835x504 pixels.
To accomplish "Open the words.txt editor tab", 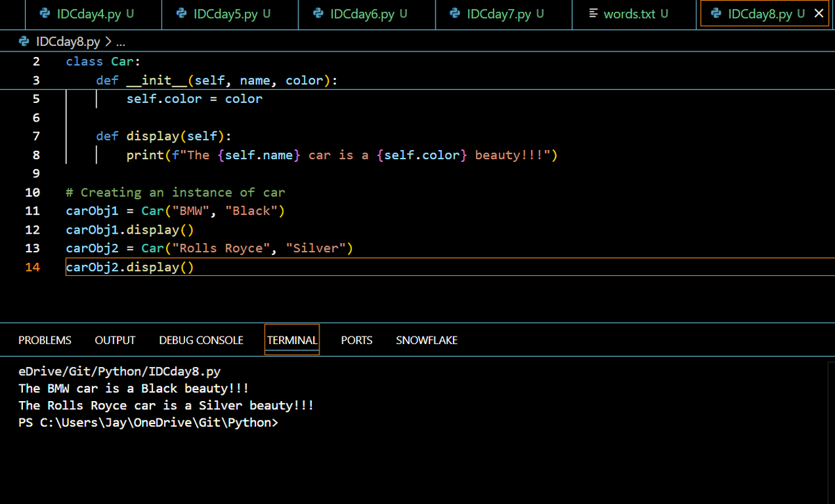I will [x=634, y=14].
